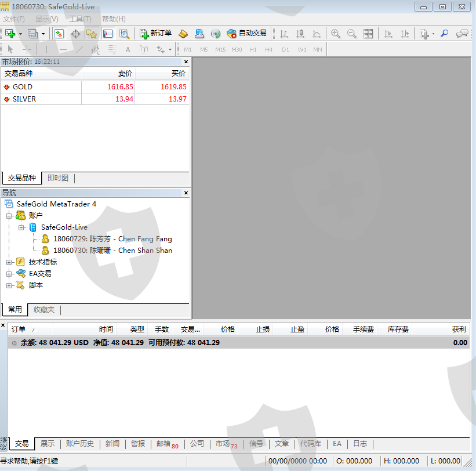Toggle the Market Watch window icon

point(59,34)
